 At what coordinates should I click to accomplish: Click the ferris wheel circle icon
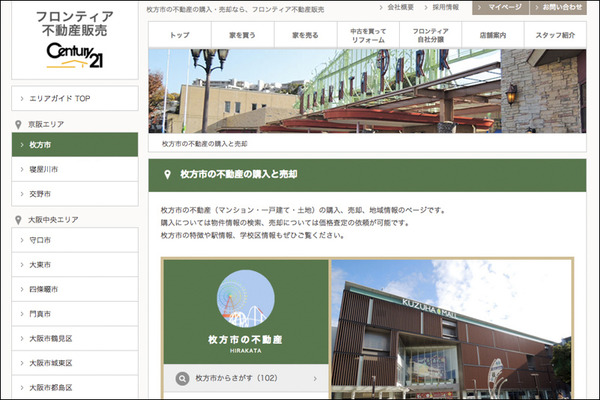click(246, 298)
